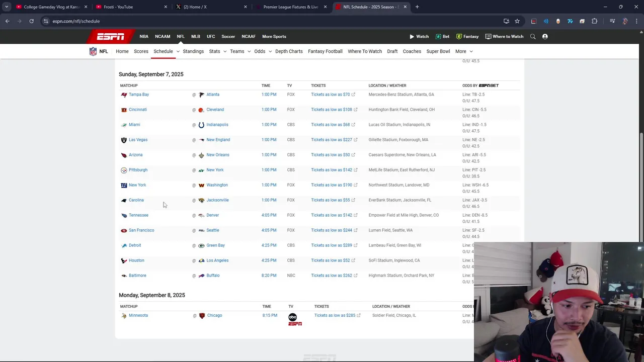Click the New York Giants team logo
Image resolution: width=644 pixels, height=362 pixels.
(124, 185)
